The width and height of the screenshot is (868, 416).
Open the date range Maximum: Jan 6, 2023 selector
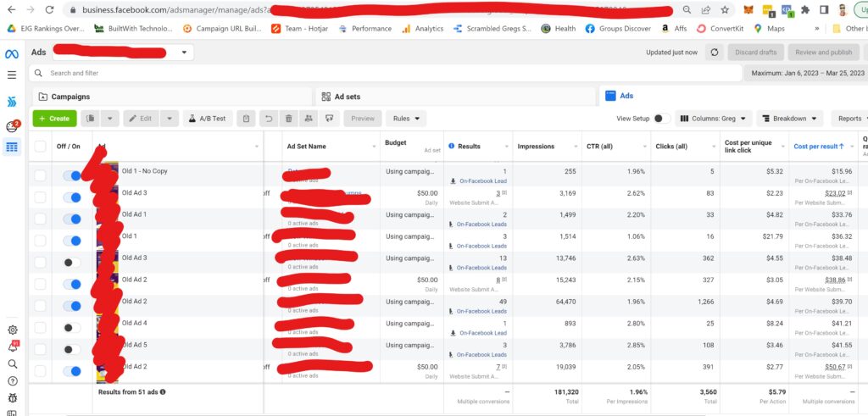click(806, 73)
